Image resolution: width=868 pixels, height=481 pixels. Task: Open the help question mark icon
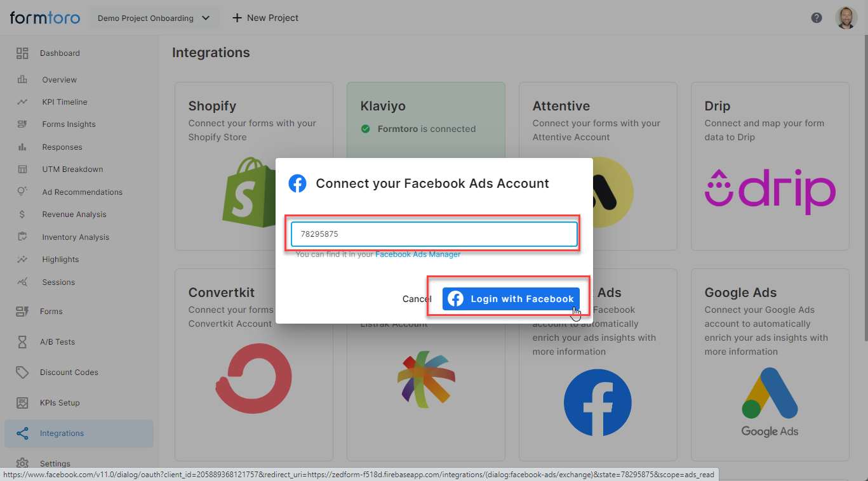[x=817, y=18]
